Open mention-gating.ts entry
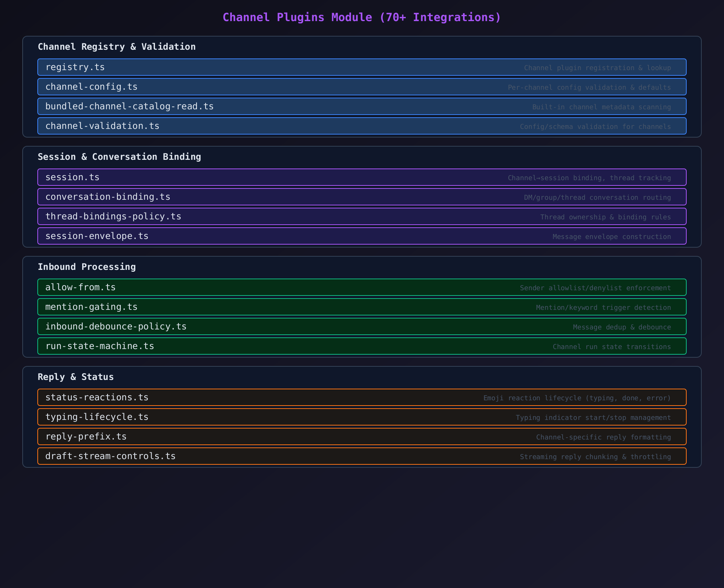The height and width of the screenshot is (588, 724). (362, 307)
